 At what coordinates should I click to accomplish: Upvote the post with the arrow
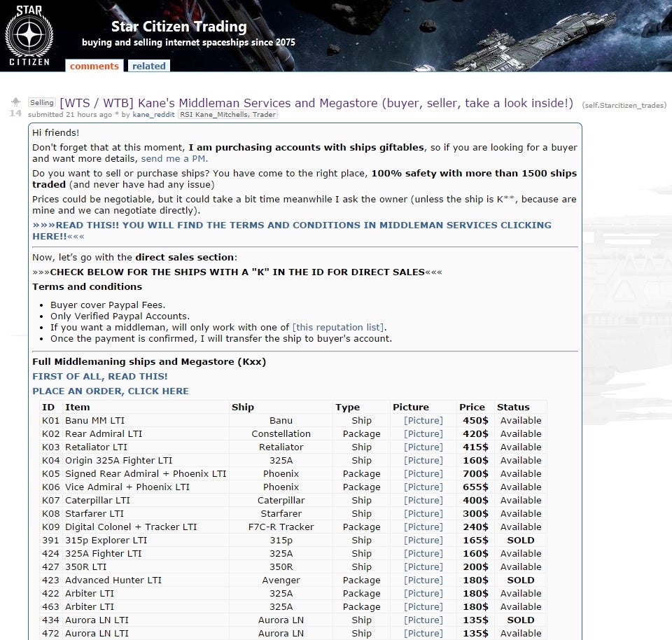tap(15, 102)
